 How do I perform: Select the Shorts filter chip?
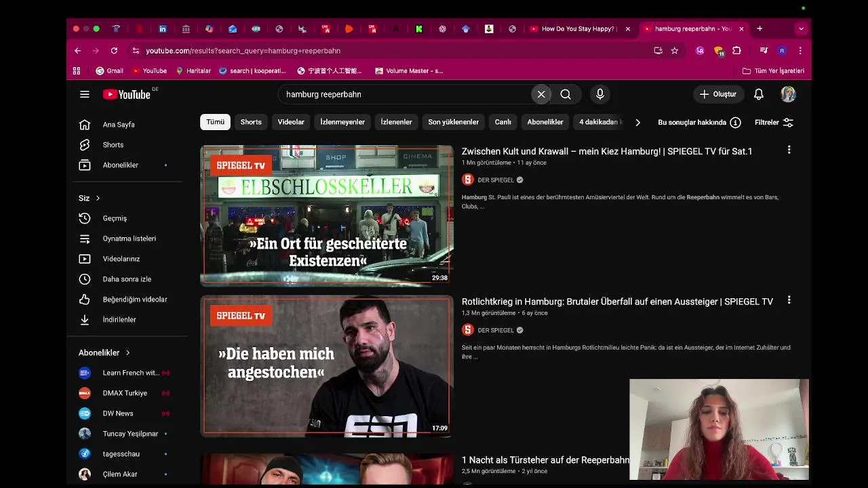(251, 122)
